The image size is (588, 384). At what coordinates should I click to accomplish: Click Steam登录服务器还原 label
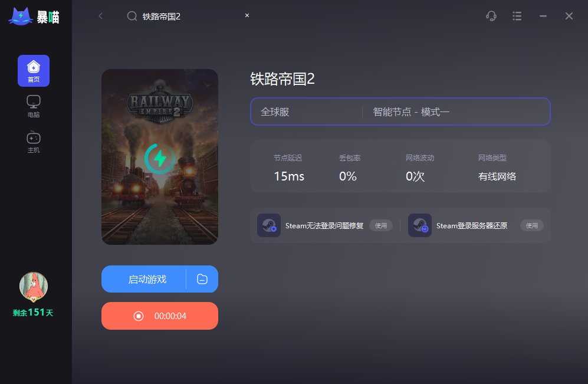pos(472,226)
